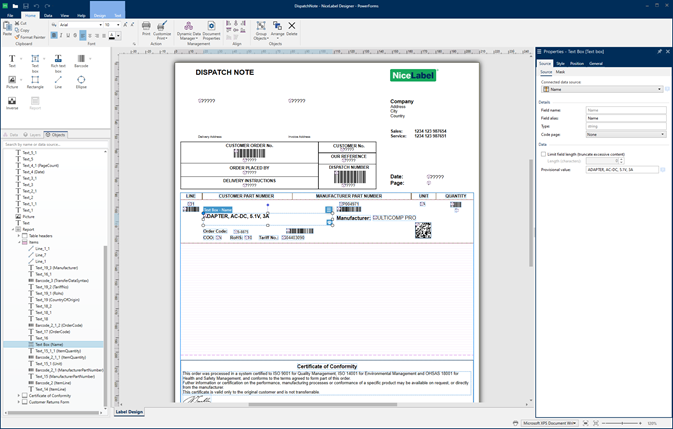
Task: Enable the Limit field length checkbox
Action: 543,154
